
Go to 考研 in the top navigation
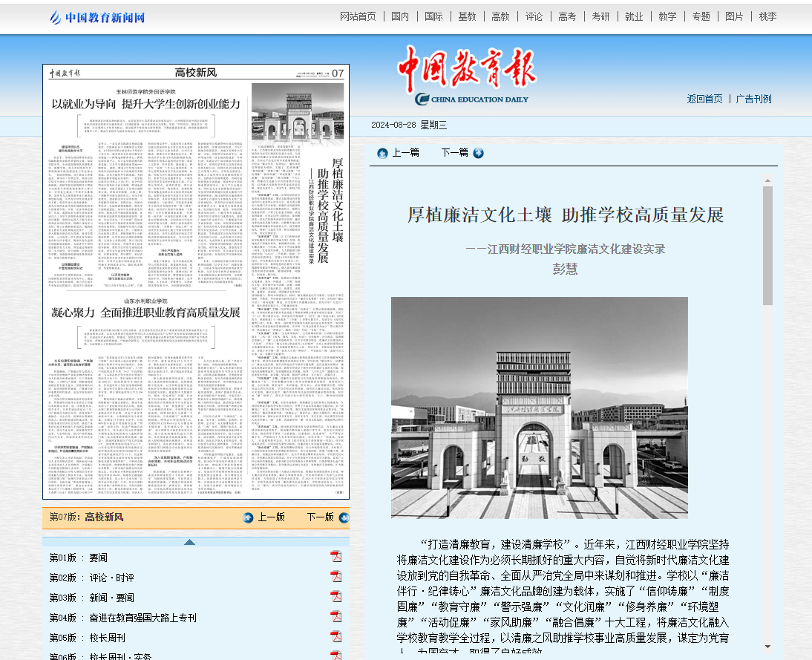coord(600,16)
